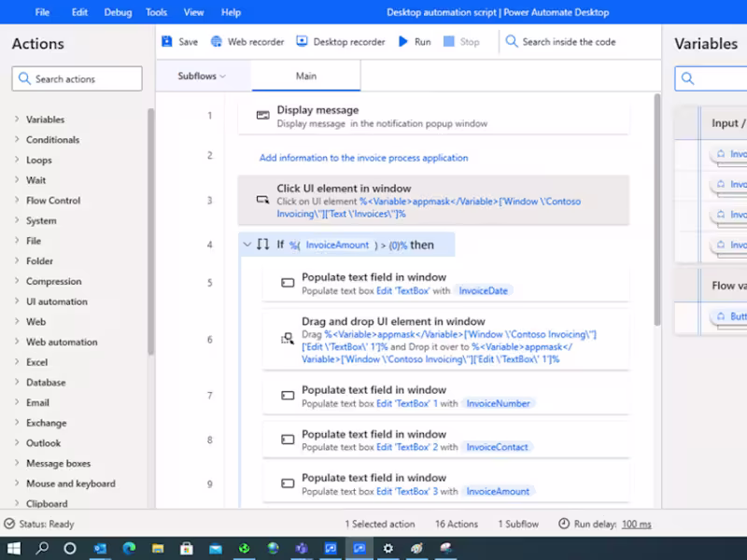Click the magnifier in the Actions search box
The width and height of the screenshot is (747, 560).
point(23,78)
